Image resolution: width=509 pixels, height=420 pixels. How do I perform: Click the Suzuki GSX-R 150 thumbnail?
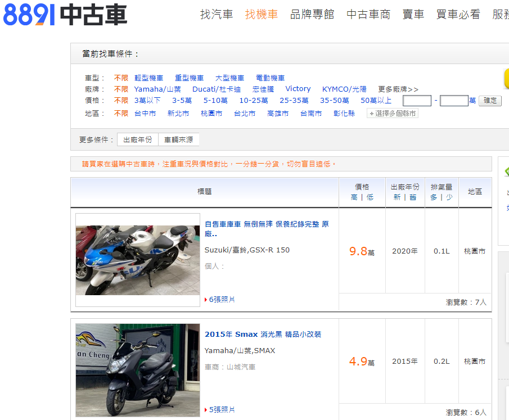click(x=138, y=260)
